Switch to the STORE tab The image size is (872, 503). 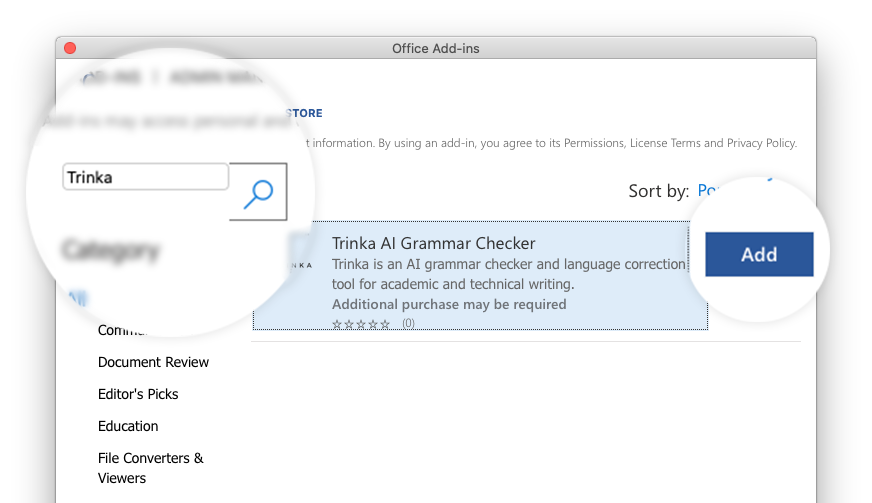point(304,113)
